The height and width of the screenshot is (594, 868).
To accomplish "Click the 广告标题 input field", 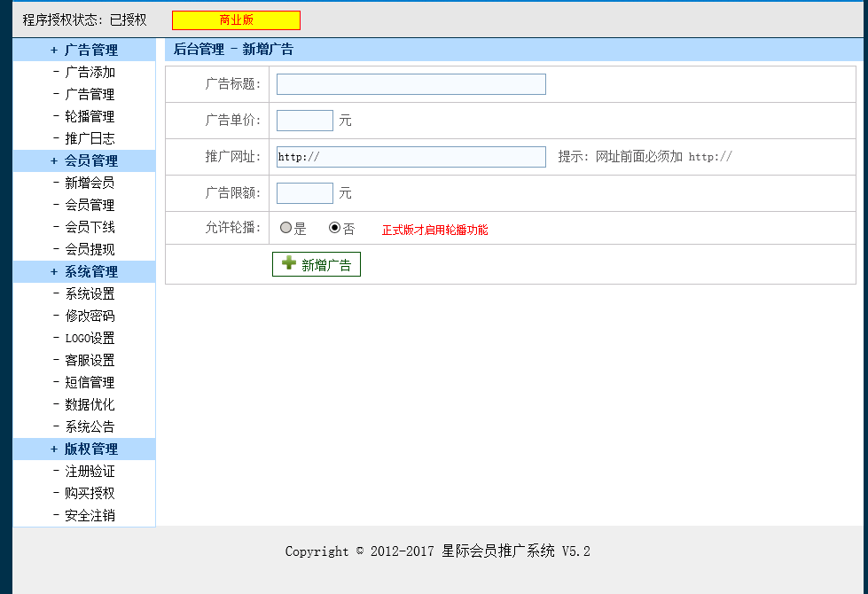I will click(411, 84).
